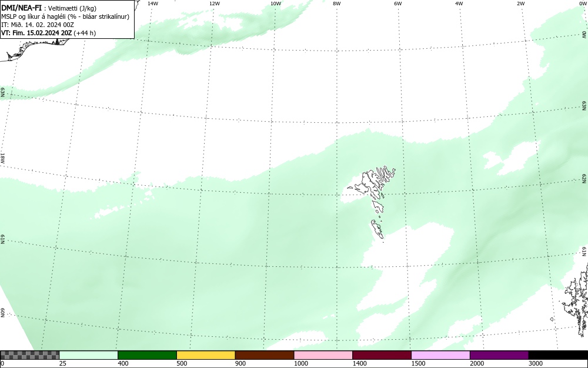Click the light green 25-400 legend swatch
The height and width of the screenshot is (368, 588).
point(89,355)
